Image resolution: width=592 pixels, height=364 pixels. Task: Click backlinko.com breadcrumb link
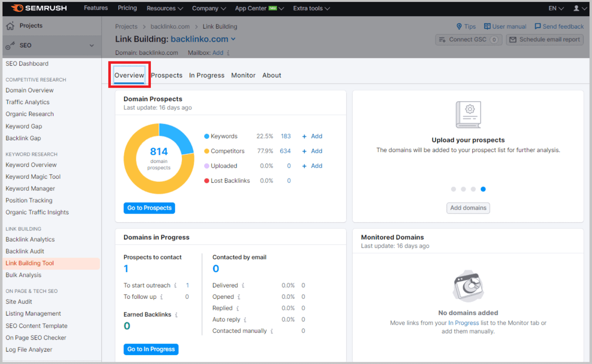170,27
